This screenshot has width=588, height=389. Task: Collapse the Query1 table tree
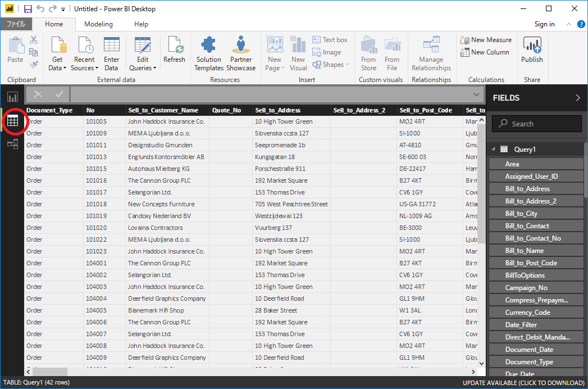pyautogui.click(x=494, y=149)
